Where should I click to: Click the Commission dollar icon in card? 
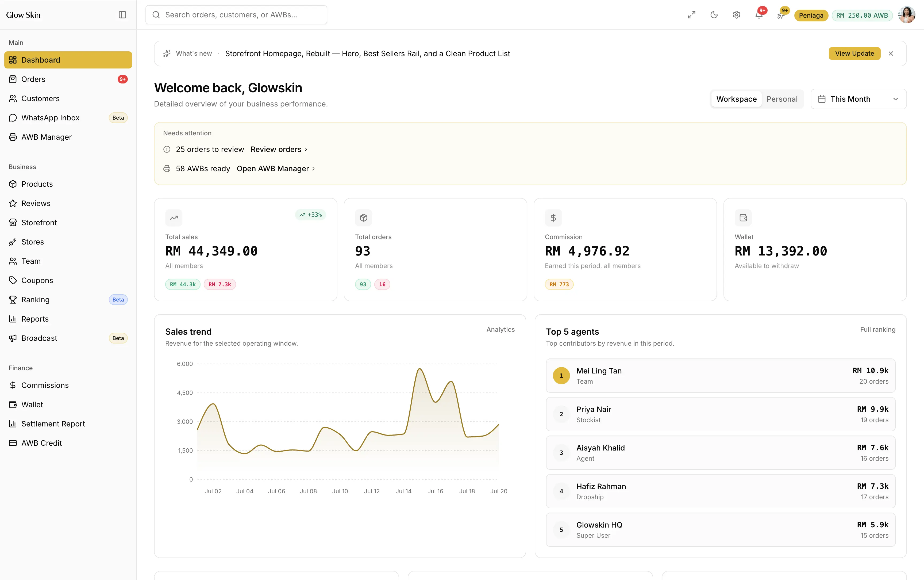[553, 218]
